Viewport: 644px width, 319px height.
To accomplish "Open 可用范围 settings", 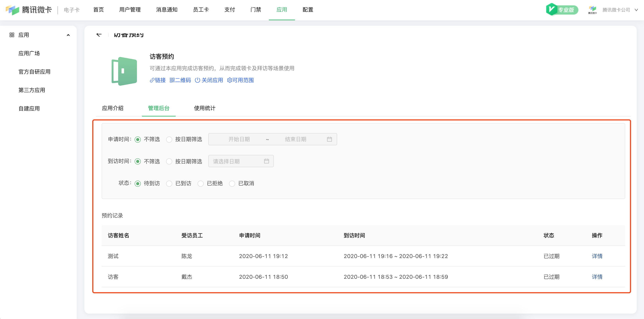I will tap(240, 80).
